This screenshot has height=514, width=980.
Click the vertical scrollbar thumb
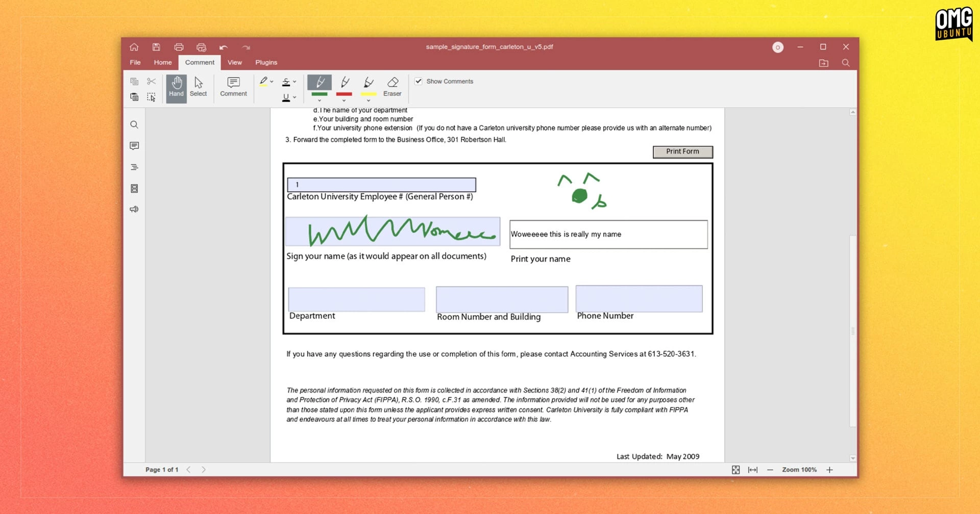[852, 331]
